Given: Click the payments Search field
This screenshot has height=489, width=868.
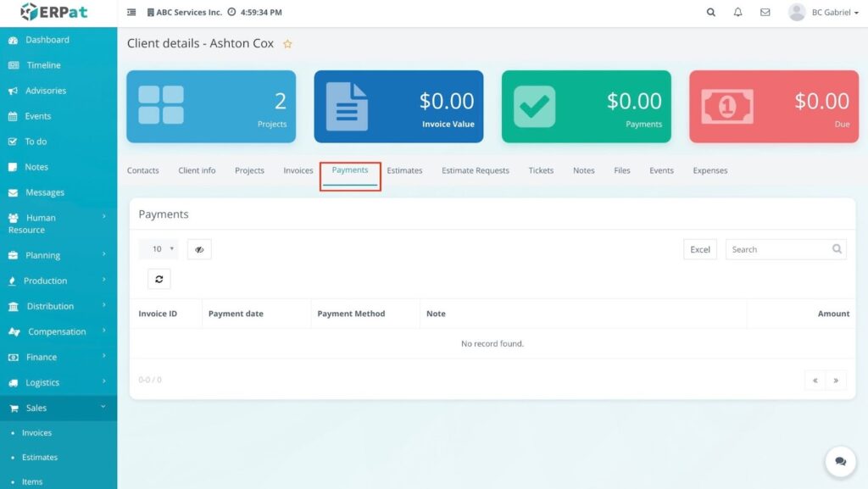Looking at the screenshot, I should coord(777,249).
